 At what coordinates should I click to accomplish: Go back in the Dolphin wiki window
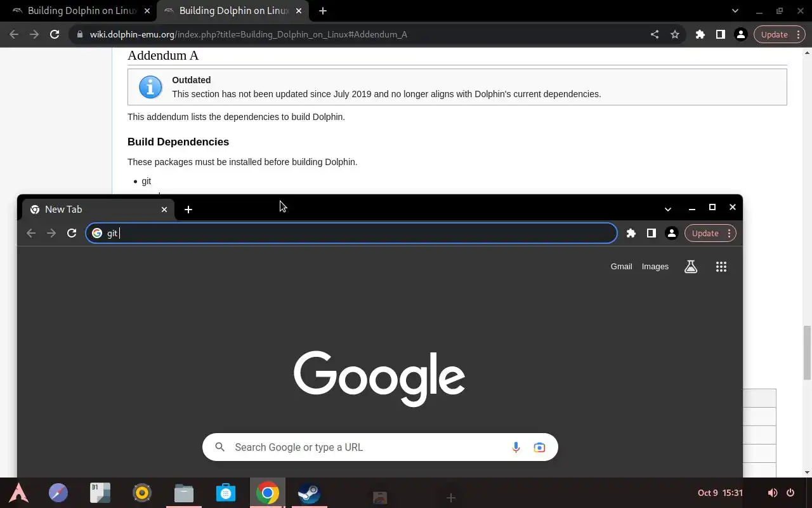pos(14,34)
